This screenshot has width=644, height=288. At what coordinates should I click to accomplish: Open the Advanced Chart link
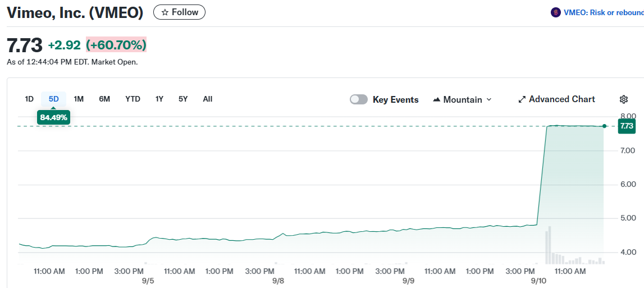(x=556, y=99)
